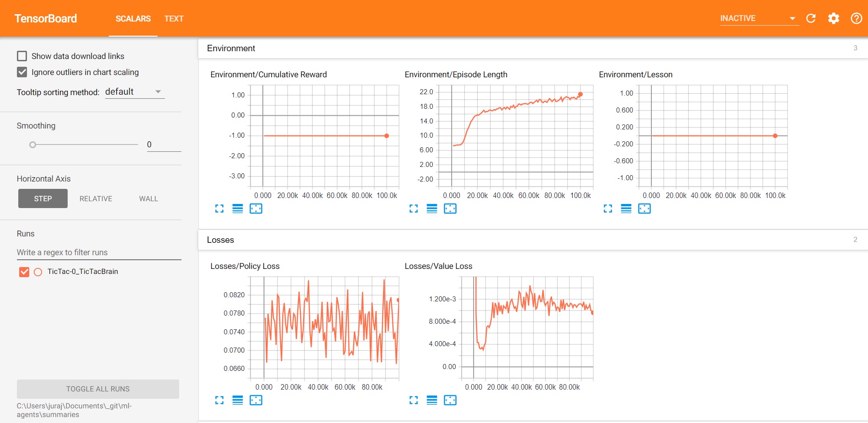Expand Cumulative Reward chart to full size

pyautogui.click(x=219, y=209)
